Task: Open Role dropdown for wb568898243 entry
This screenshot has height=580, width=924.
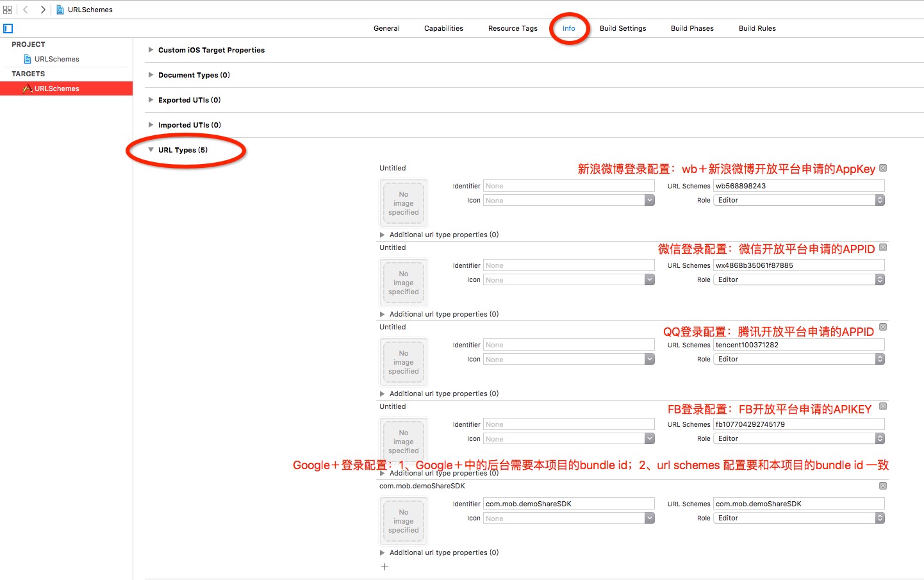Action: click(799, 201)
